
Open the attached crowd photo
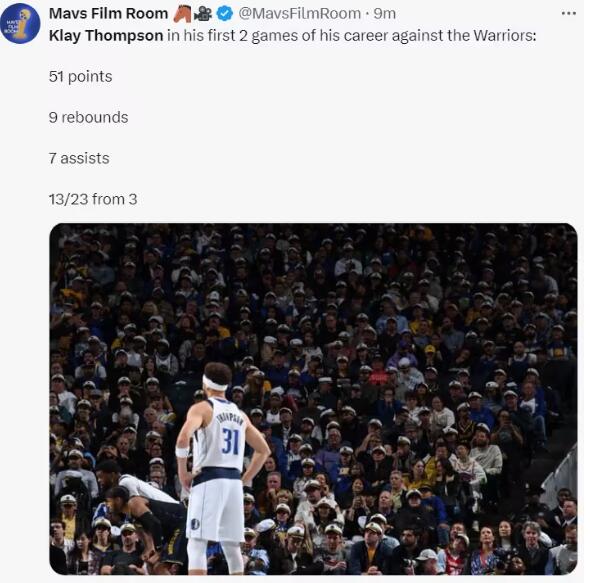coord(313,399)
